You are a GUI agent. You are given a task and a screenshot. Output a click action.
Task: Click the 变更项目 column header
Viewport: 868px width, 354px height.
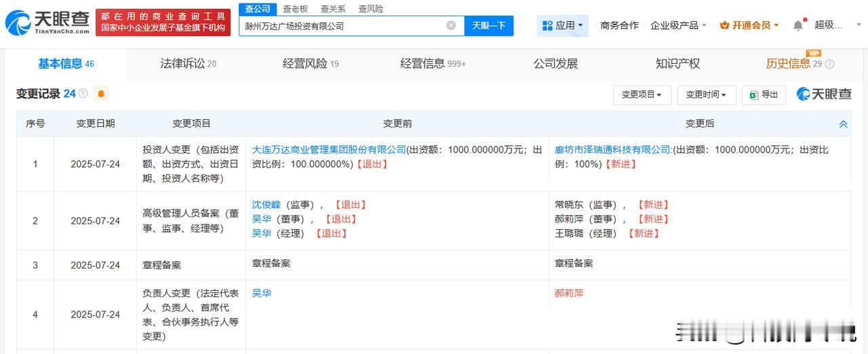click(191, 123)
